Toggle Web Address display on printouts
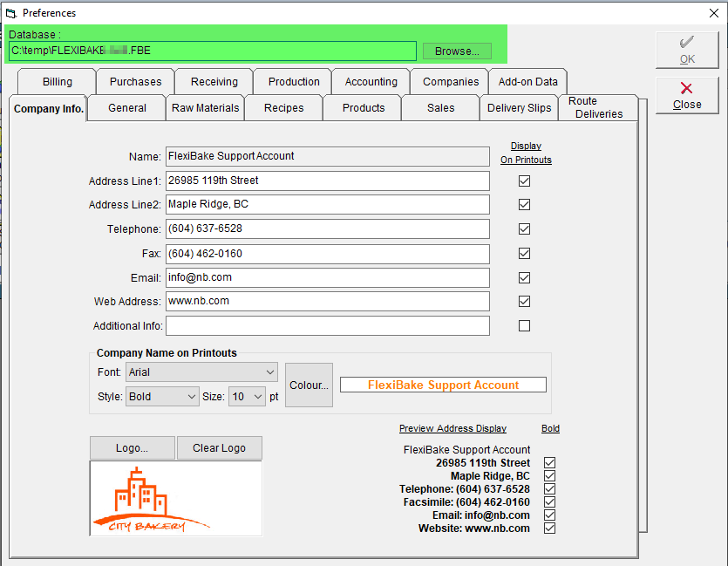Image resolution: width=728 pixels, height=566 pixels. pyautogui.click(x=524, y=302)
